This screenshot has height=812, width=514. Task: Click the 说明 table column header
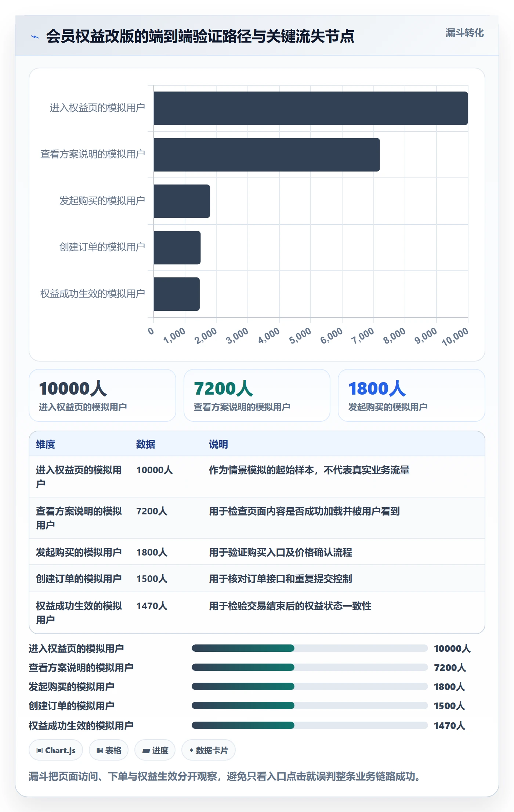pyautogui.click(x=218, y=444)
